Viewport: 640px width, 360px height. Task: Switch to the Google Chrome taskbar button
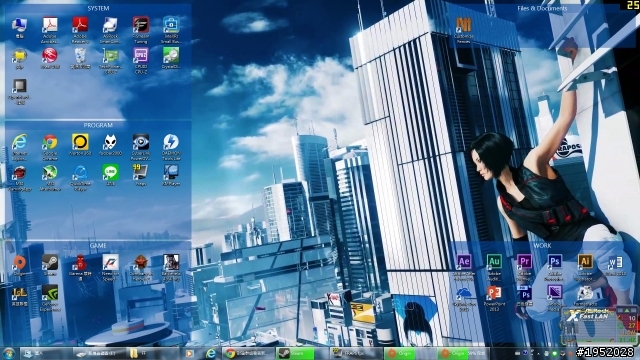point(248,353)
